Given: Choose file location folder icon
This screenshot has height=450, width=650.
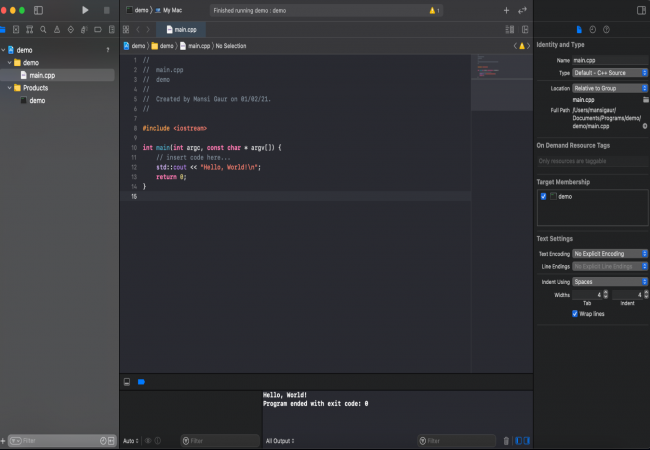Looking at the screenshot, I should click(645, 99).
